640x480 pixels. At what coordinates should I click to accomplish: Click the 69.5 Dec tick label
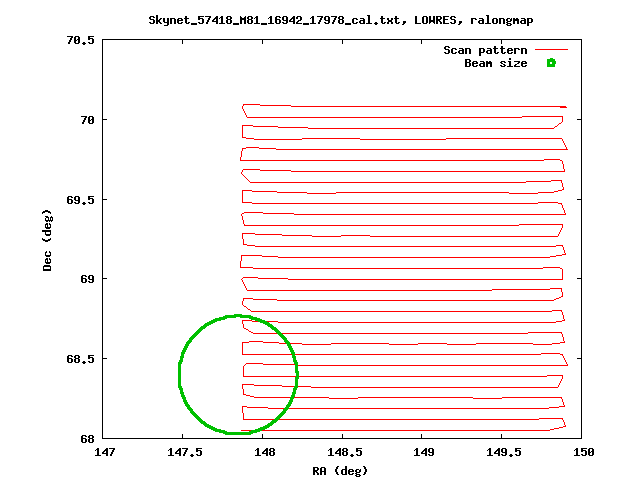(80, 200)
